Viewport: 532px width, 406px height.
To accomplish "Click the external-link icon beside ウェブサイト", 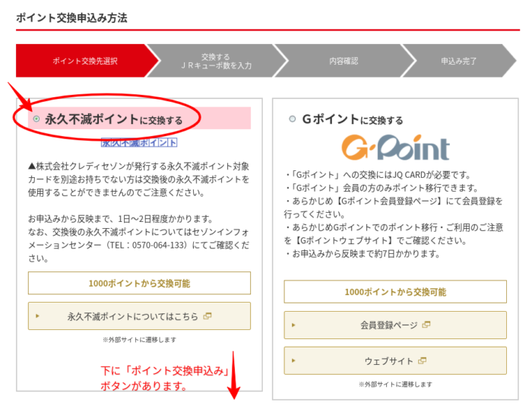I will point(422,360).
